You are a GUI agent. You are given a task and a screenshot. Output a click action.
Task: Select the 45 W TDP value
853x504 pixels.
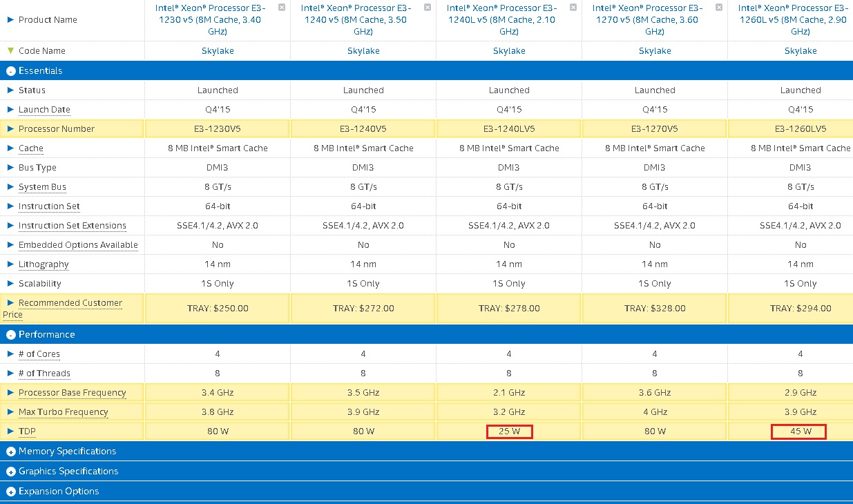coord(801,432)
